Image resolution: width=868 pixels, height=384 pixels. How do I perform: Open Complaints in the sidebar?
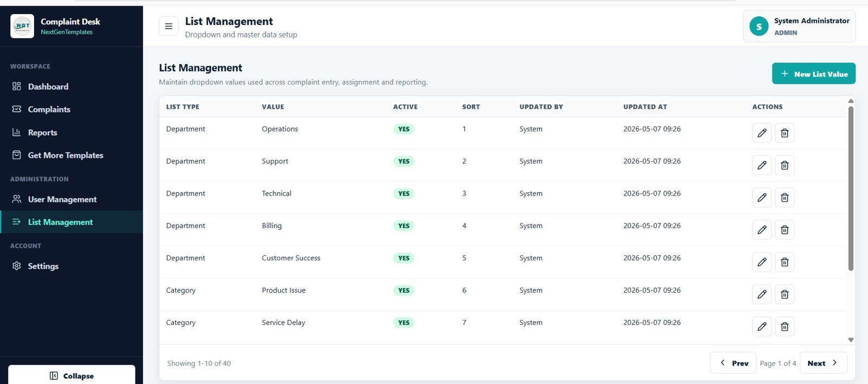(71, 109)
